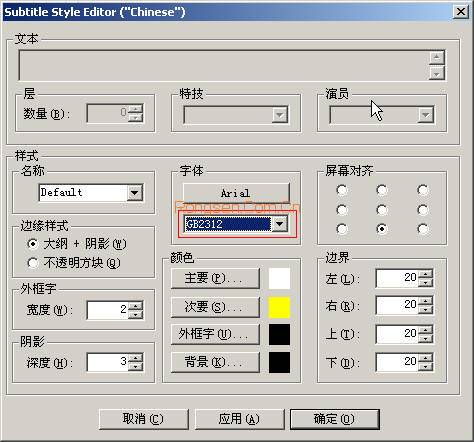Click the text area scroll up arrow
Image resolution: width=474 pixels, height=442 pixels.
[437, 58]
